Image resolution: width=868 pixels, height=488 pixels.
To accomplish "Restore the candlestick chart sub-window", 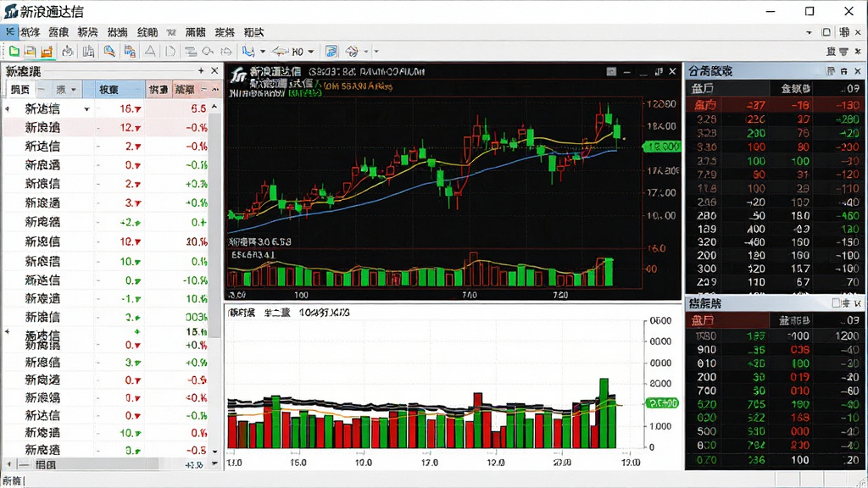I will point(658,71).
